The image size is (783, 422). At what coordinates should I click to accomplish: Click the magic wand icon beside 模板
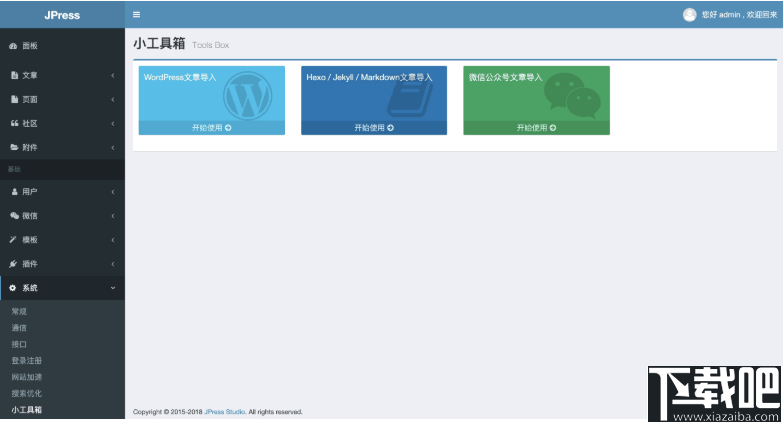(x=13, y=240)
